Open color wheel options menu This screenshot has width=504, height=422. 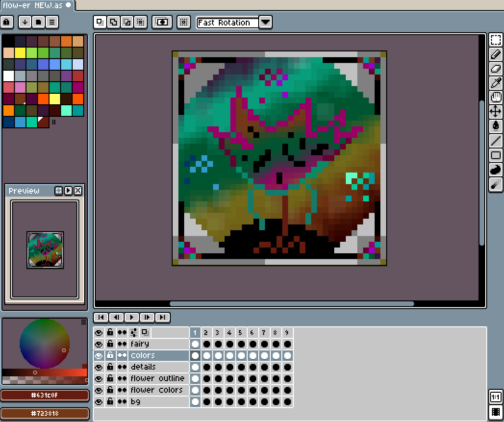coord(84,322)
